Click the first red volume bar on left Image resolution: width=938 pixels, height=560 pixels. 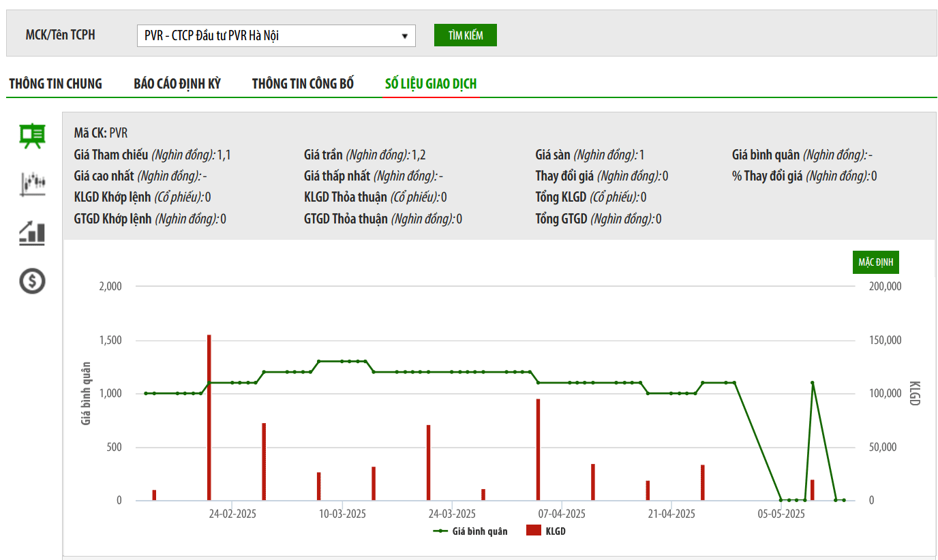point(154,495)
